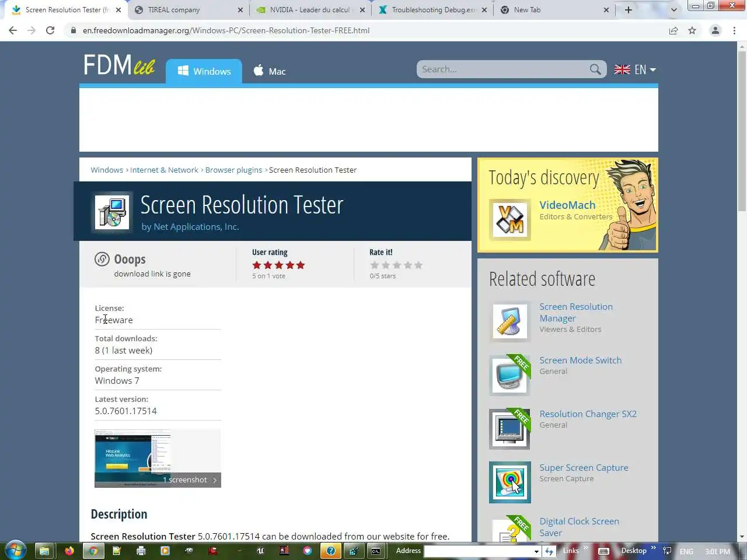
Task: Open the 1 screenshot thumbnail
Action: click(x=158, y=459)
